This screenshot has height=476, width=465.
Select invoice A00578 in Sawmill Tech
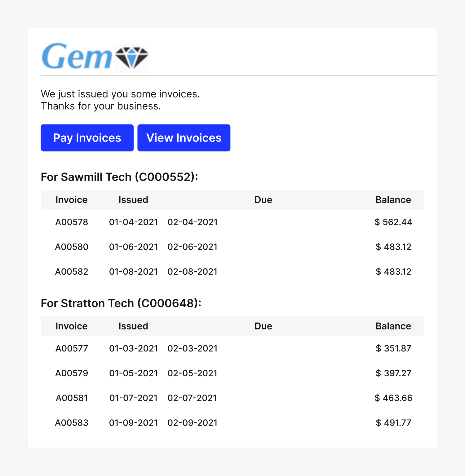(72, 222)
